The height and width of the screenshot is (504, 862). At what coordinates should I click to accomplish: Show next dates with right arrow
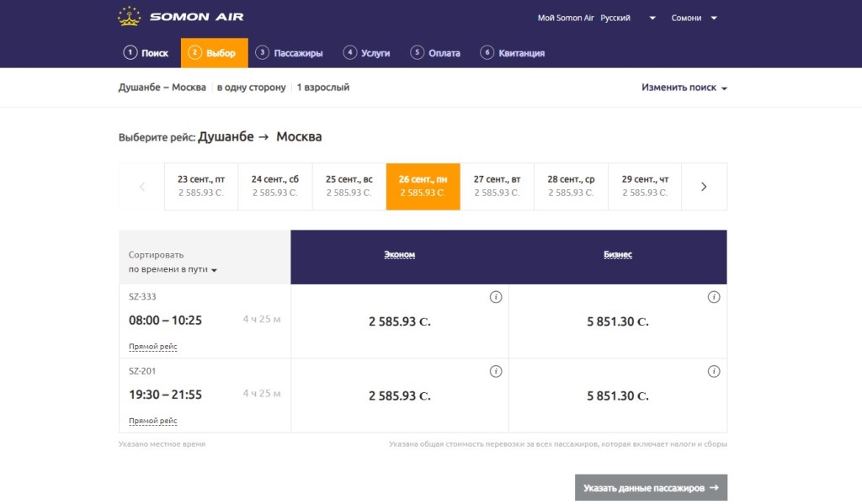(704, 187)
